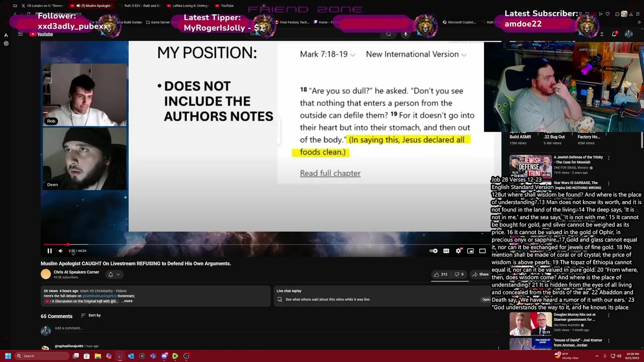Start voice search with microphone icon
The image size is (644, 362).
[x=406, y=34]
